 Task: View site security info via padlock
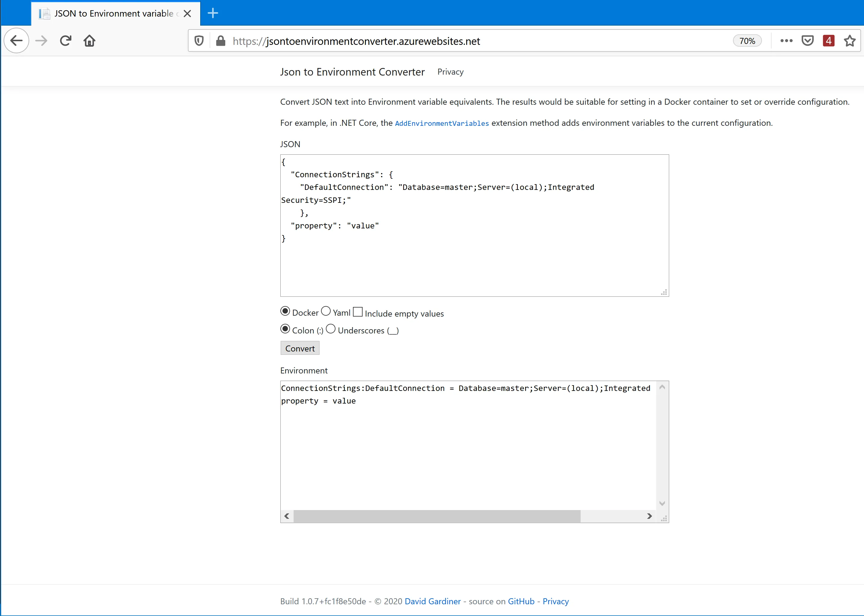(220, 41)
